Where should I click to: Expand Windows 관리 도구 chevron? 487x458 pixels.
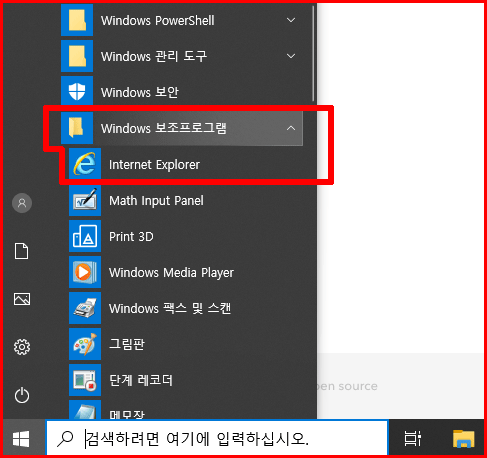pyautogui.click(x=291, y=56)
